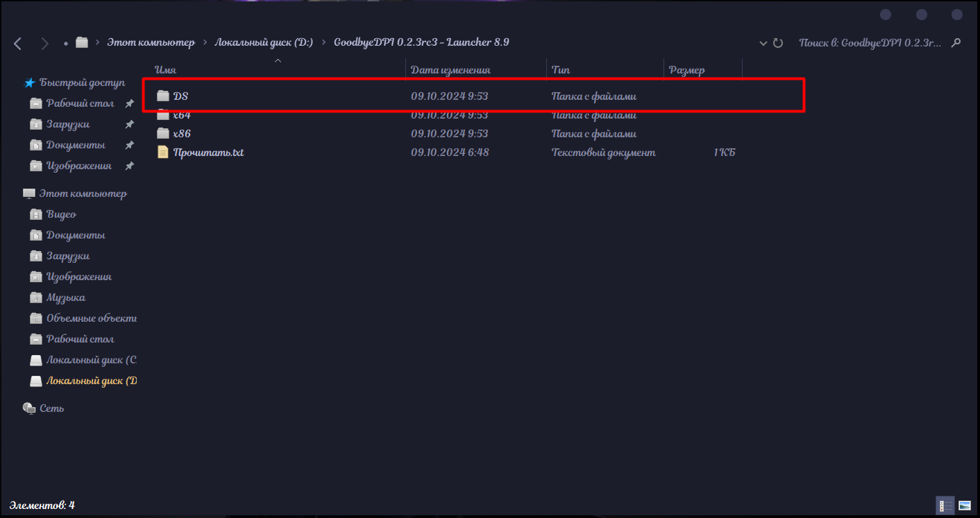This screenshot has width=980, height=518.
Task: Switch to details view layout icon
Action: [945, 506]
